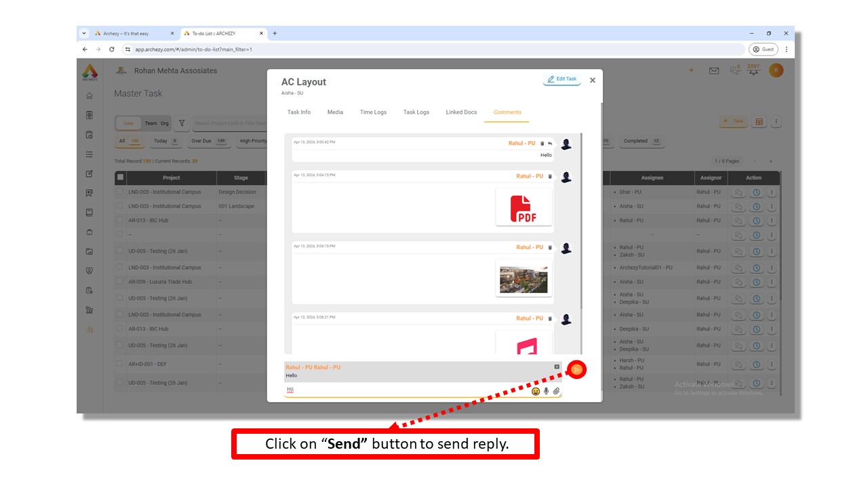This screenshot has height=488, width=868.
Task: Click the filter funnel icon
Action: pos(182,123)
